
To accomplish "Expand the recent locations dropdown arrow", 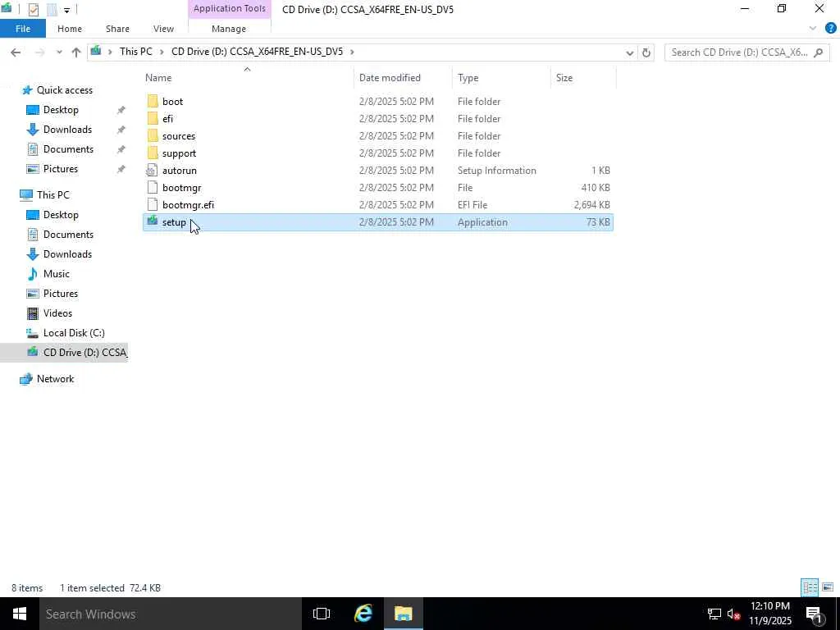I will coord(59,52).
